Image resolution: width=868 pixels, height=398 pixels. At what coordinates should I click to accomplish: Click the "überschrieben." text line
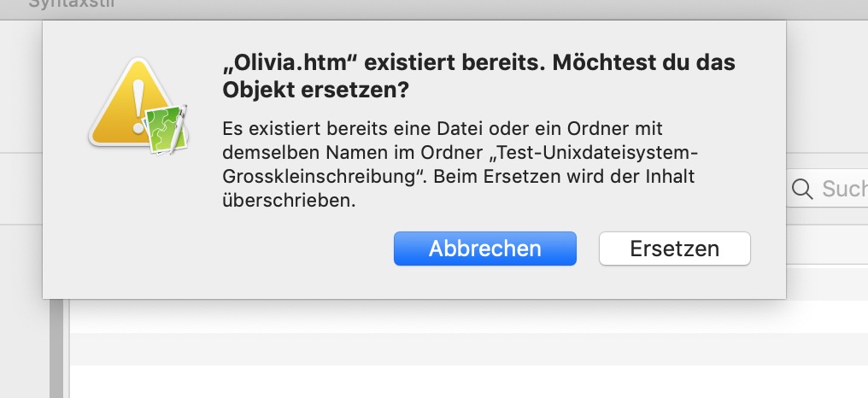pyautogui.click(x=287, y=202)
